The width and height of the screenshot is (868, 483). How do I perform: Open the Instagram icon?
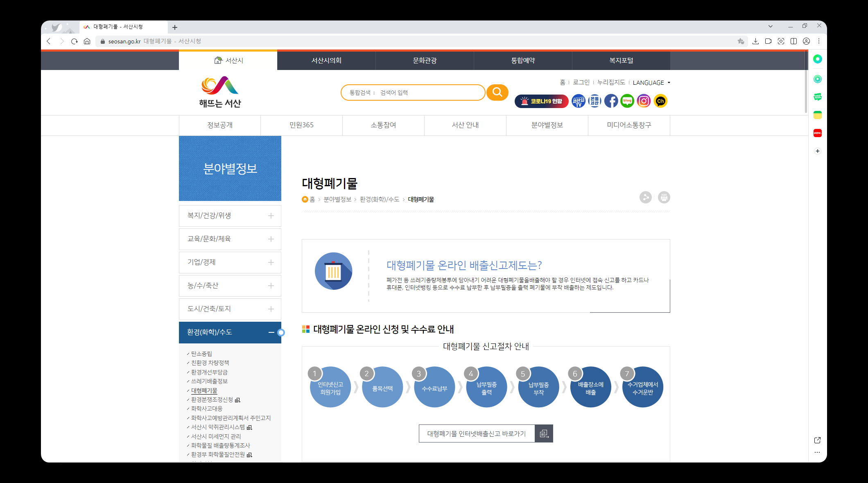pos(644,101)
